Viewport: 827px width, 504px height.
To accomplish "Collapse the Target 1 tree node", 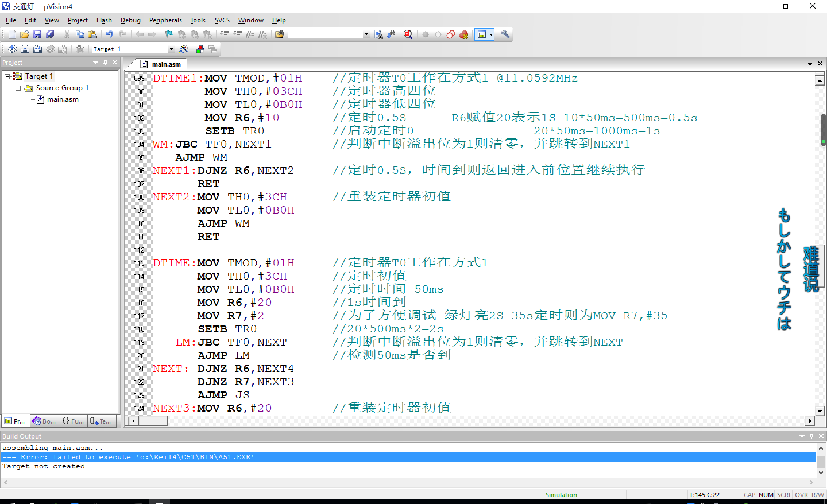I will (7, 76).
